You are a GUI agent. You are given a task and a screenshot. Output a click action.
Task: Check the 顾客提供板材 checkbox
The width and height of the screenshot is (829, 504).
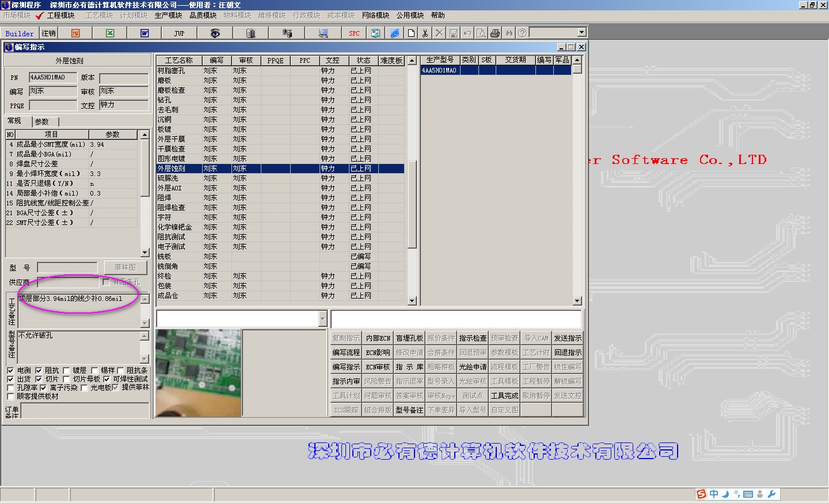pyautogui.click(x=10, y=396)
